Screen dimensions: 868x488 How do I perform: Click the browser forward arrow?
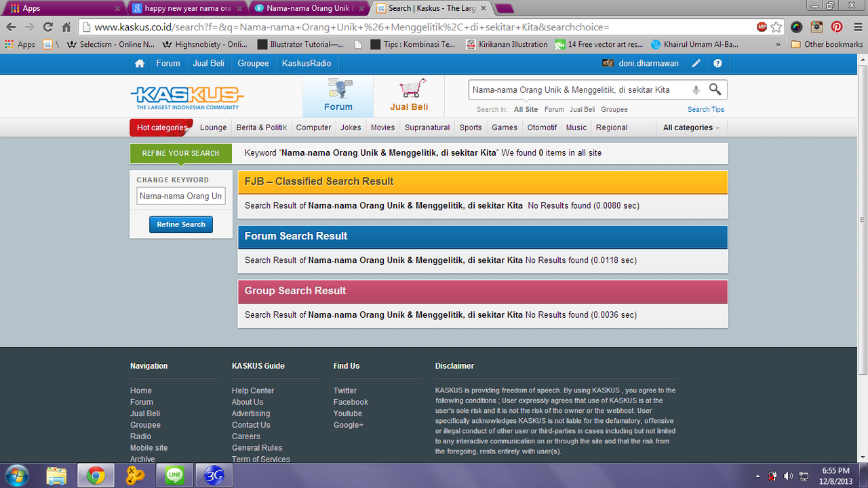click(x=29, y=27)
